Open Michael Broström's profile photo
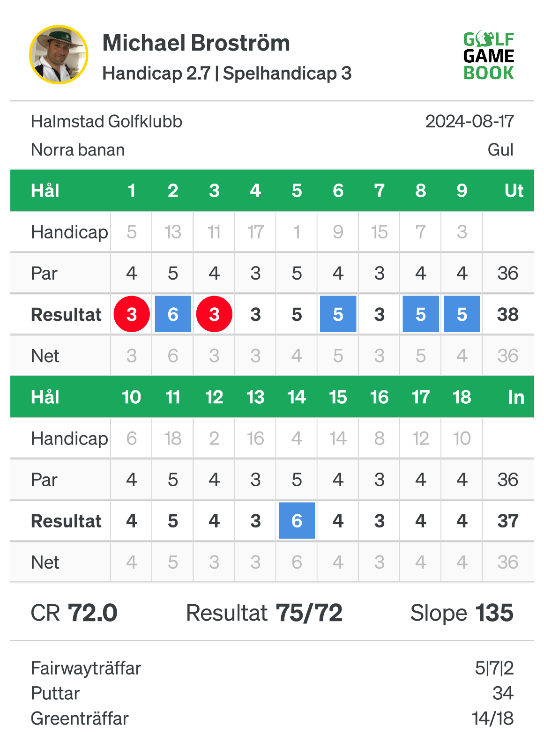Image resolution: width=544 pixels, height=756 pixels. click(59, 55)
